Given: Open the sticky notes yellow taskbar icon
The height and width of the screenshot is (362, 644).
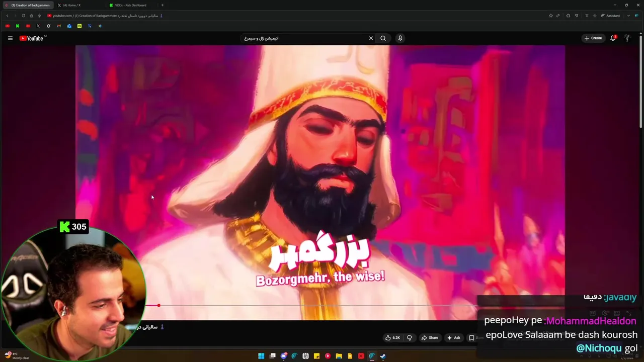Looking at the screenshot, I should [x=316, y=356].
